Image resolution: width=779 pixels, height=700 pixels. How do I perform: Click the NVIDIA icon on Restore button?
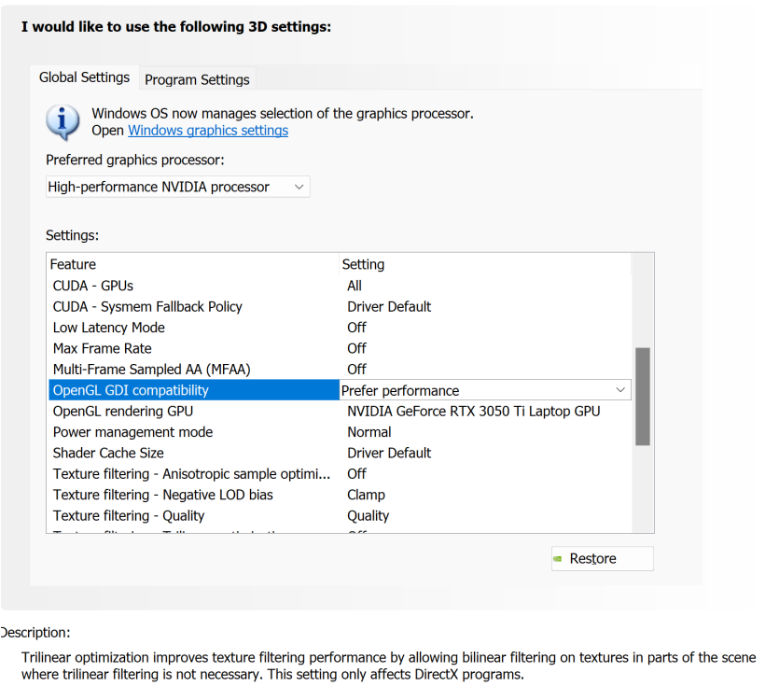point(559,559)
